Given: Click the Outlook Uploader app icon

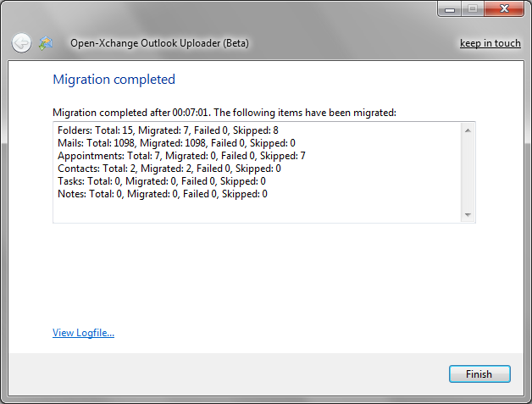Looking at the screenshot, I should (46, 43).
